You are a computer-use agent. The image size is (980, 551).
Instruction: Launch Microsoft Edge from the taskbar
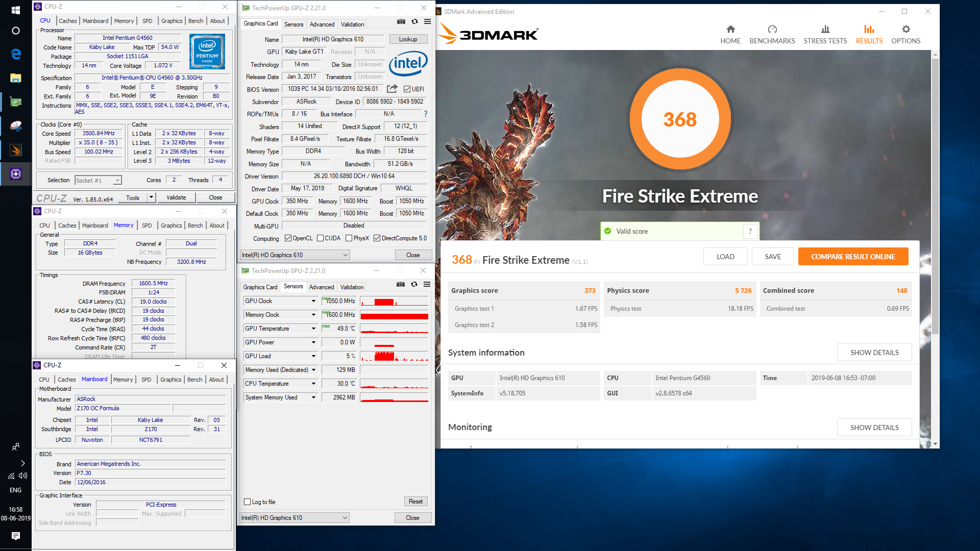click(x=15, y=54)
